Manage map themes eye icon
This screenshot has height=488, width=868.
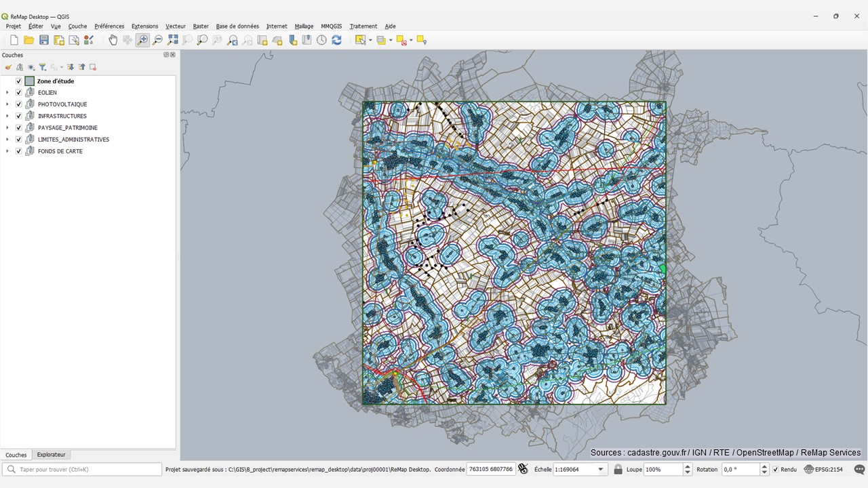(x=31, y=67)
